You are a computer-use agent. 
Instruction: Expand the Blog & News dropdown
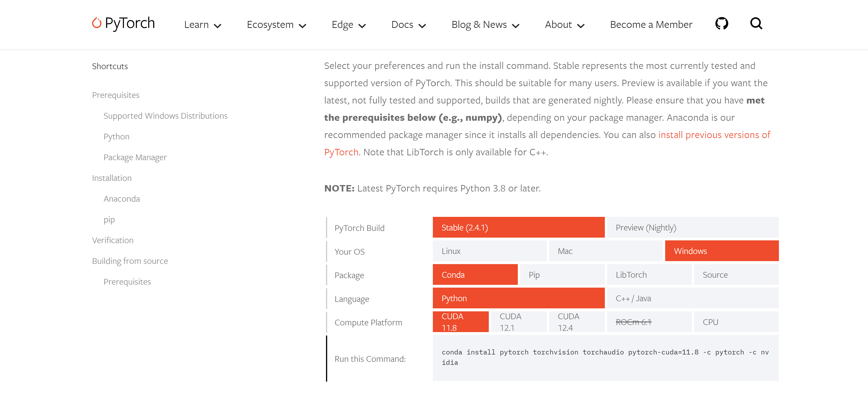[x=485, y=25]
